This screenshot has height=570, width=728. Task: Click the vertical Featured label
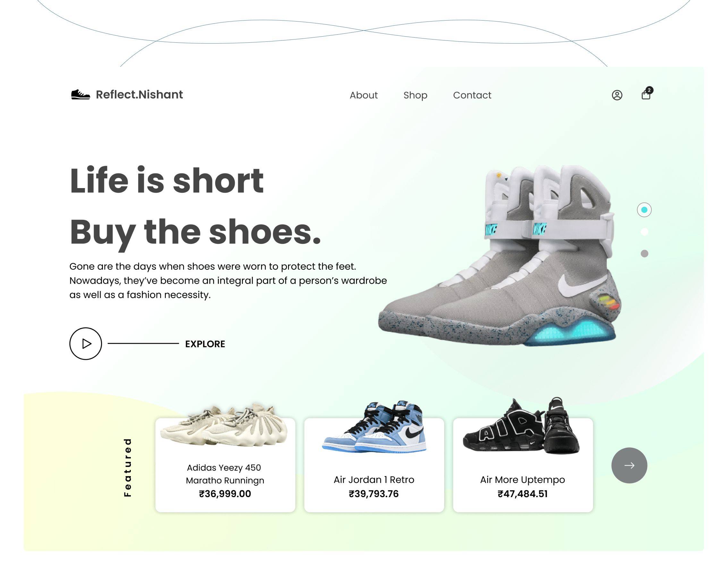click(127, 468)
